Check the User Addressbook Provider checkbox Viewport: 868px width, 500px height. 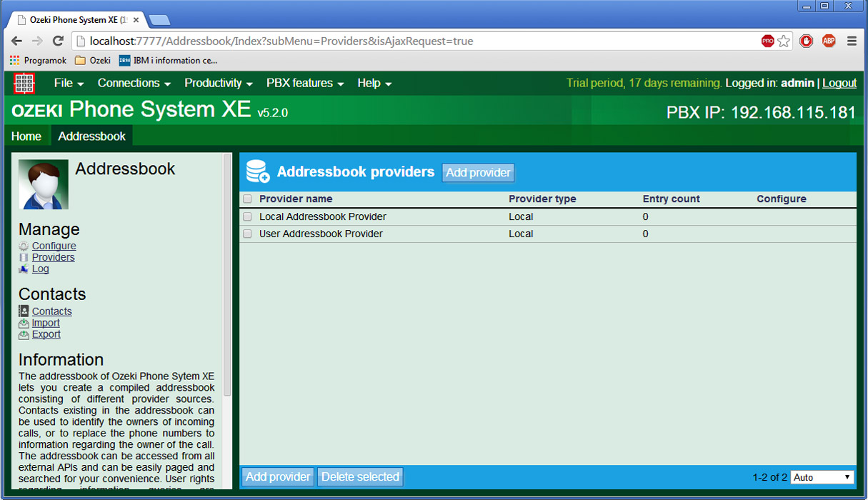[x=247, y=234]
